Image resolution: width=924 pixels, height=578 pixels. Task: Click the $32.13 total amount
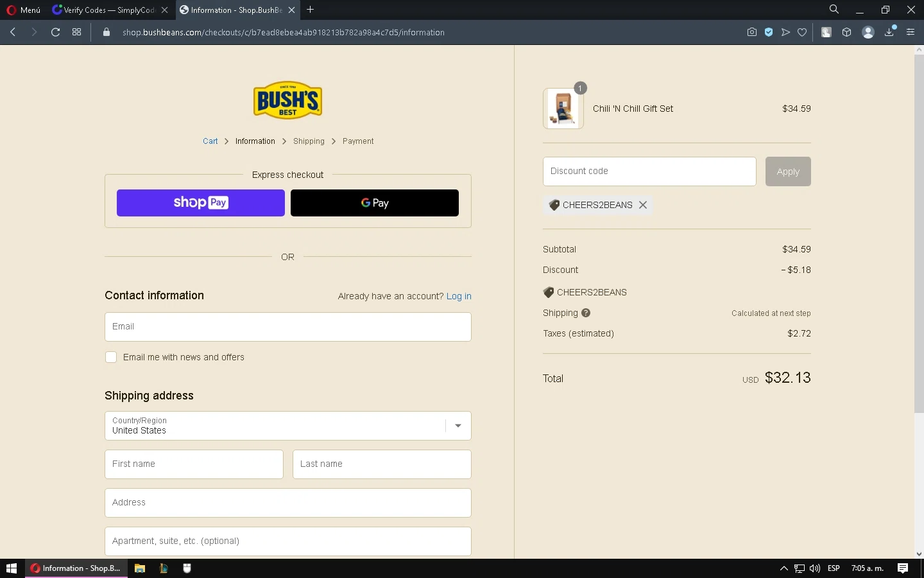pyautogui.click(x=788, y=378)
